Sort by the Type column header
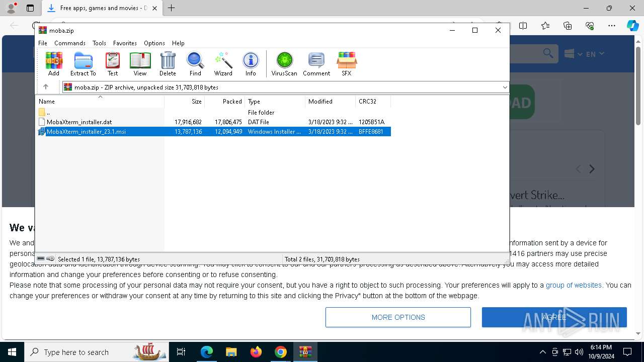 275,102
